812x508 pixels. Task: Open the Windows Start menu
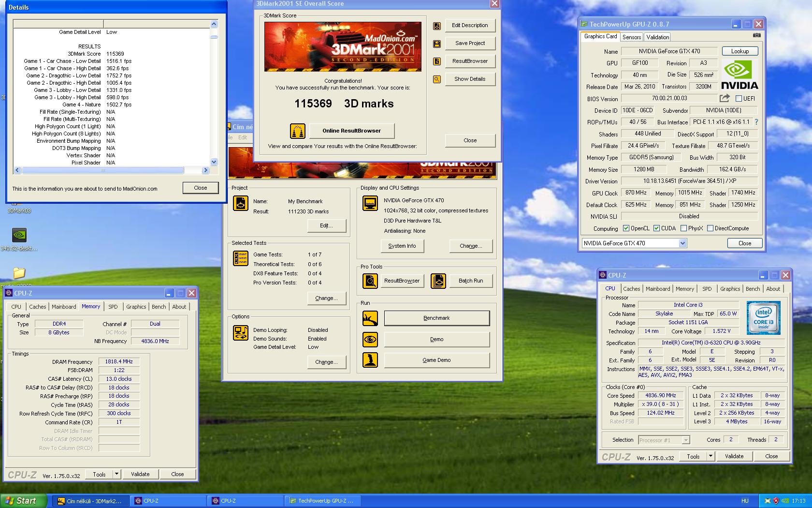click(23, 501)
